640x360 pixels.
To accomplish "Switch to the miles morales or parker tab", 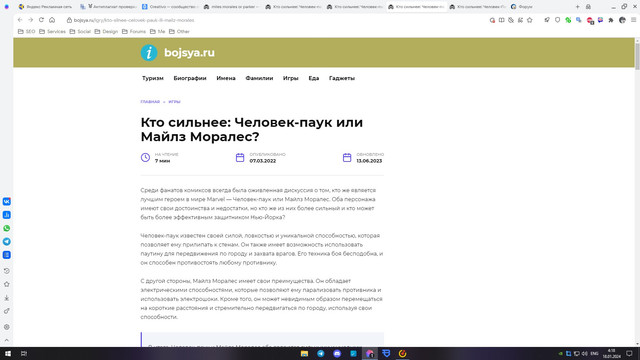I will (x=231, y=7).
